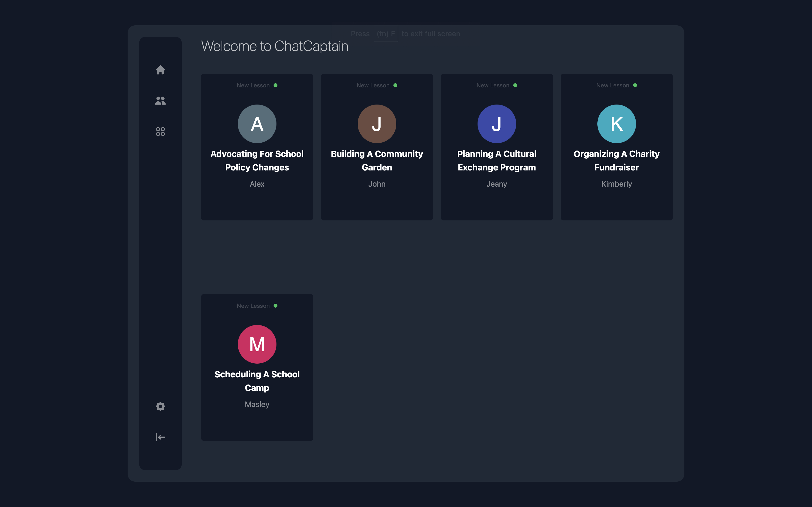812x507 pixels.
Task: Click the 'Masley' name label
Action: tap(257, 404)
